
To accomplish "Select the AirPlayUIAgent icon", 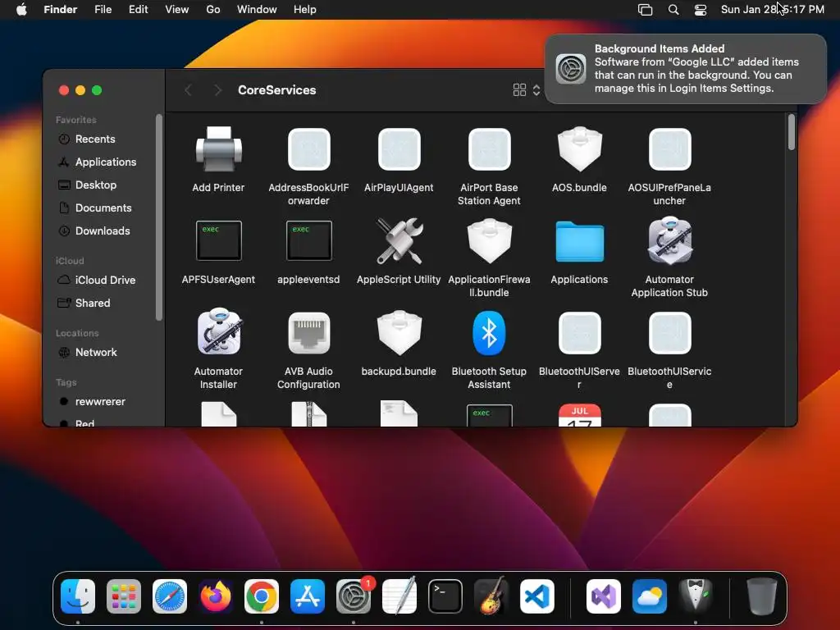I will [399, 149].
